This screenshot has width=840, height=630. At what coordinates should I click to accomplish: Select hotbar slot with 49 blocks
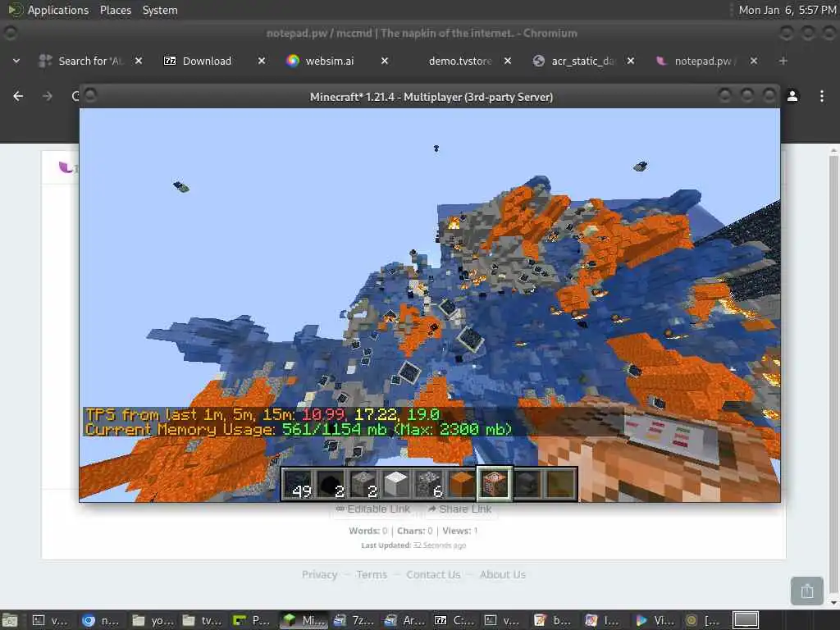(298, 484)
